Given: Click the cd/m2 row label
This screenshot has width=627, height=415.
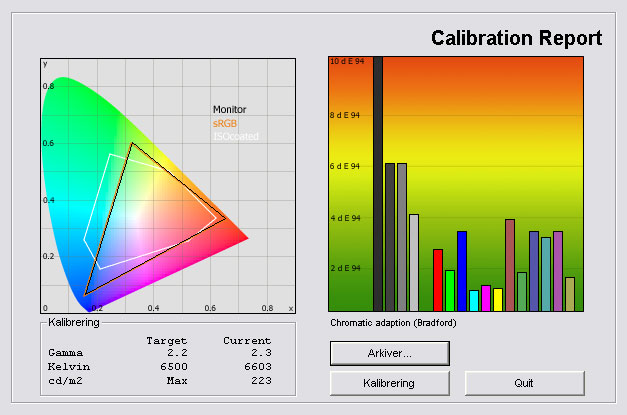Looking at the screenshot, I should click(65, 381).
